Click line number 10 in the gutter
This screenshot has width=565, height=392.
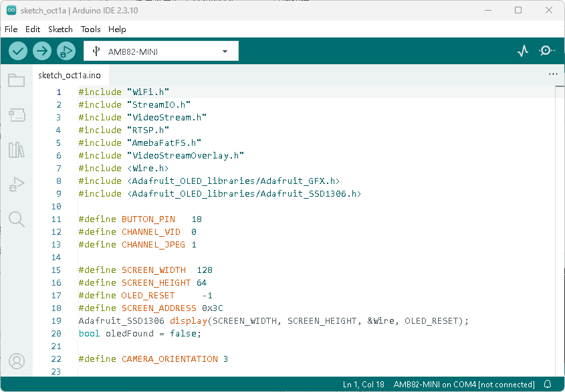[56, 206]
